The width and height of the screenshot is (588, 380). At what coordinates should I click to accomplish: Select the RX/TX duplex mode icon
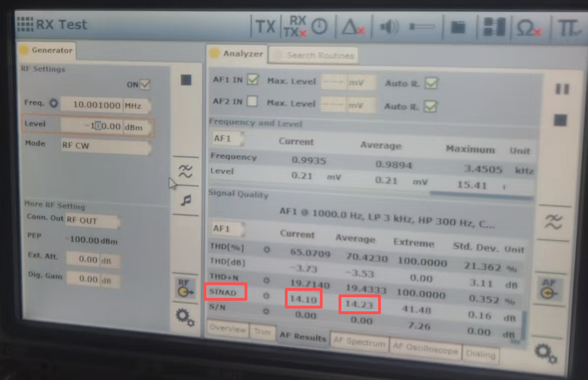[295, 26]
